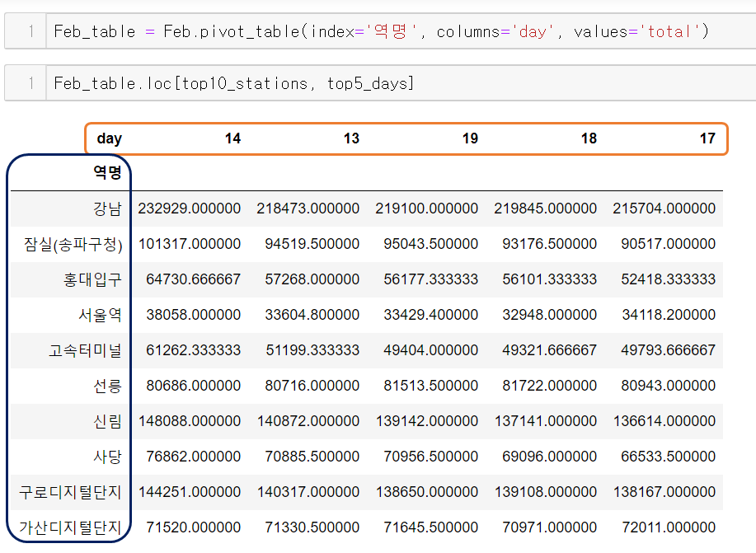Click cell value 101317.000000
This screenshot has width=756, height=553.
(x=190, y=244)
